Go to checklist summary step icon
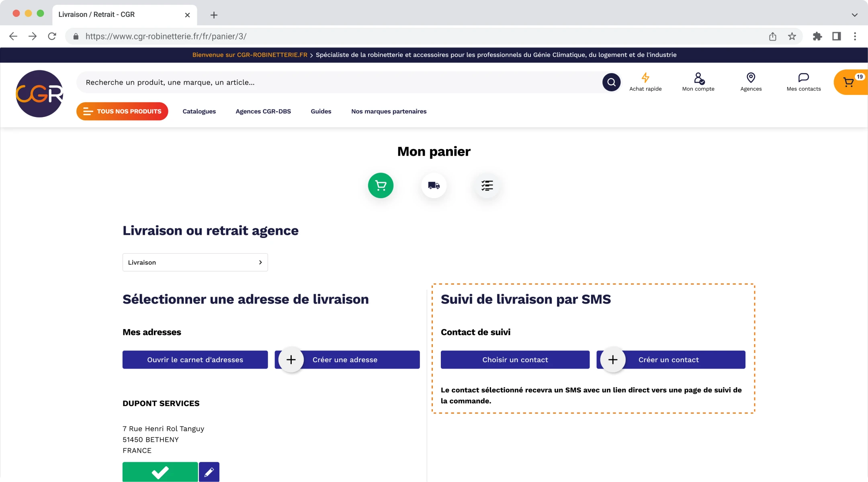The image size is (868, 482). [487, 185]
